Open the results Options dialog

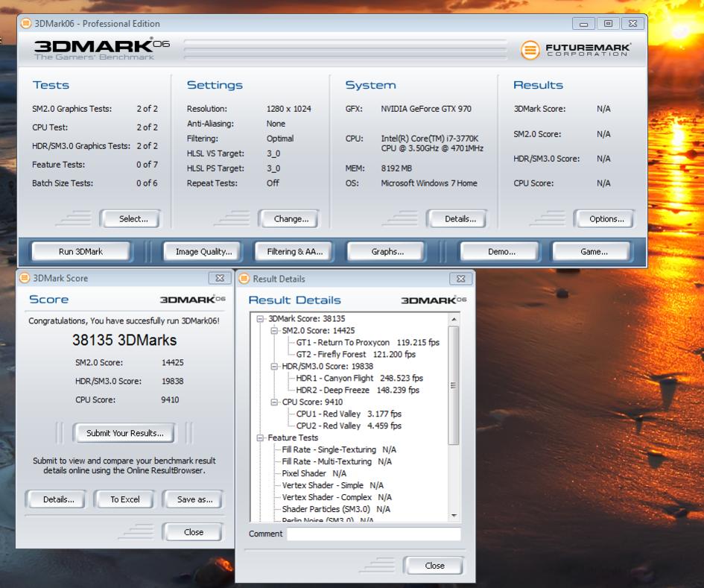[604, 219]
